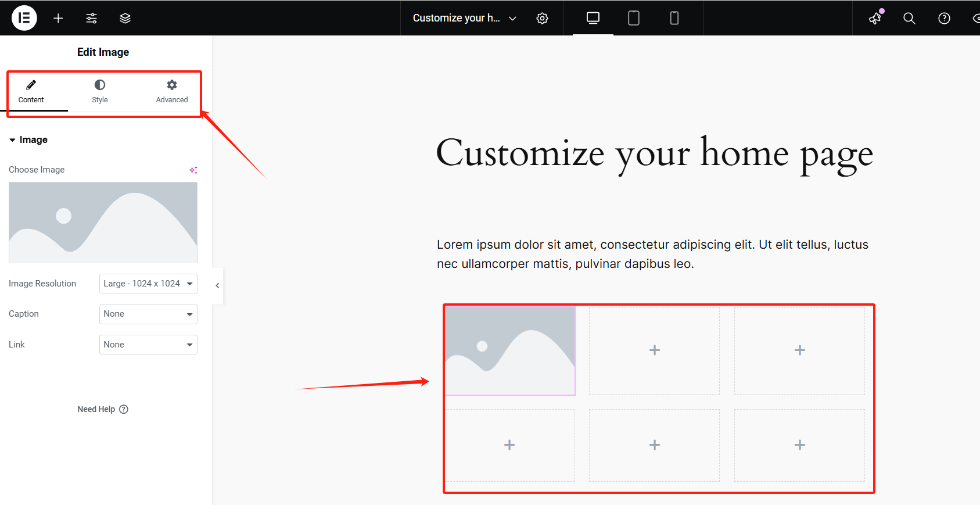
Task: Switch to Desktop view mode
Action: click(x=593, y=18)
